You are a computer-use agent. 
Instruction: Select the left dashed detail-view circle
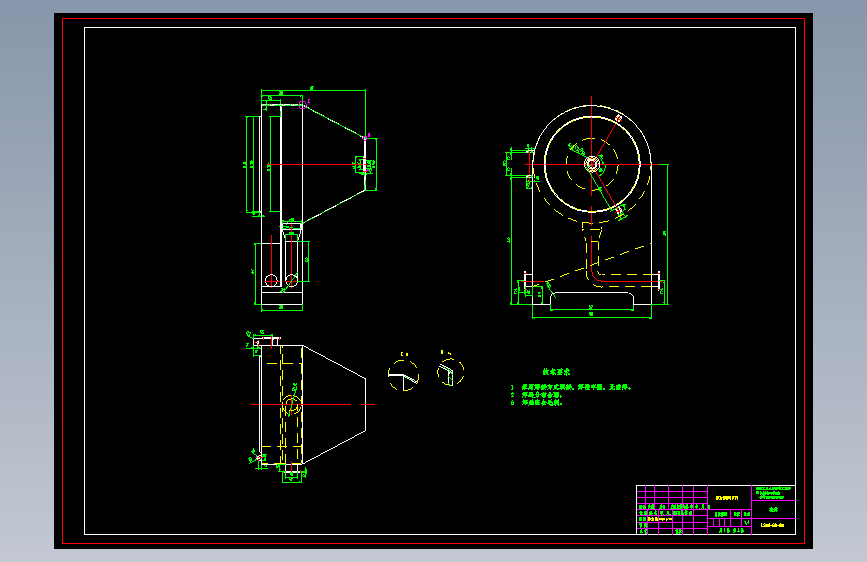pos(403,376)
